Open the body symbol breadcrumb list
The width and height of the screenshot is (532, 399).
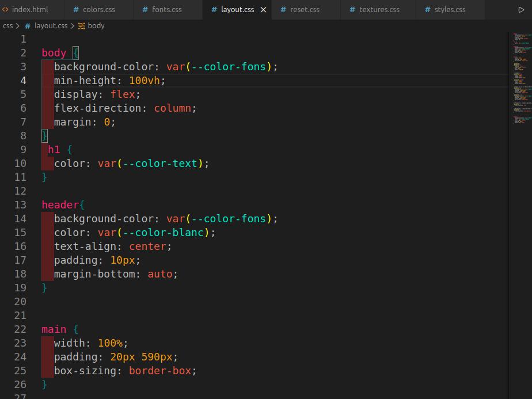pyautogui.click(x=96, y=26)
